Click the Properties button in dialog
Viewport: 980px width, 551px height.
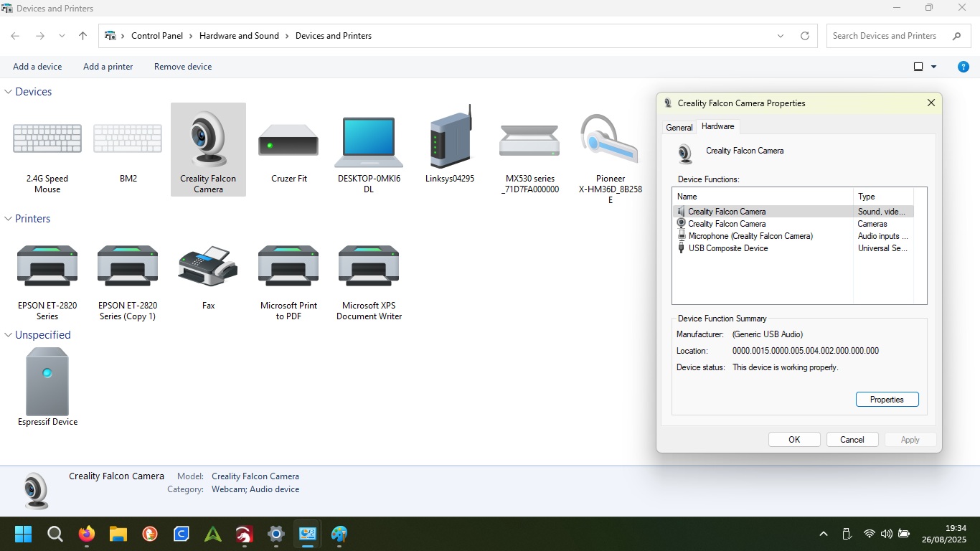pyautogui.click(x=887, y=400)
